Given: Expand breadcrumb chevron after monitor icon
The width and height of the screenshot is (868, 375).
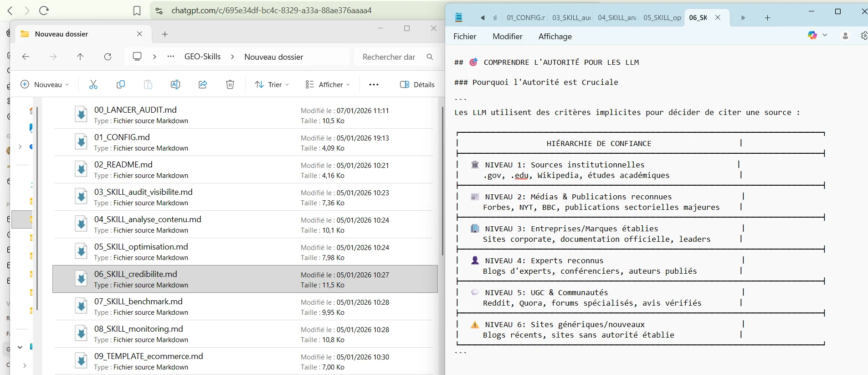Looking at the screenshot, I should pos(154,57).
